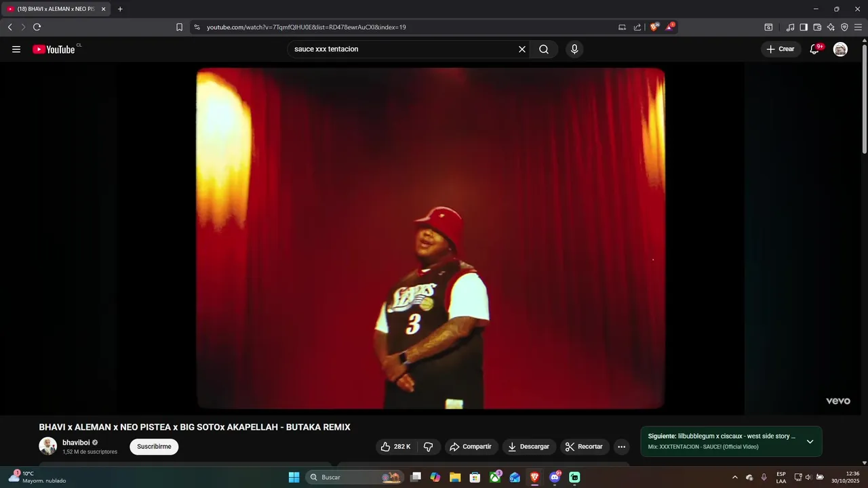The height and width of the screenshot is (488, 868).
Task: Click the page vertical scrollbar
Action: pos(864,98)
